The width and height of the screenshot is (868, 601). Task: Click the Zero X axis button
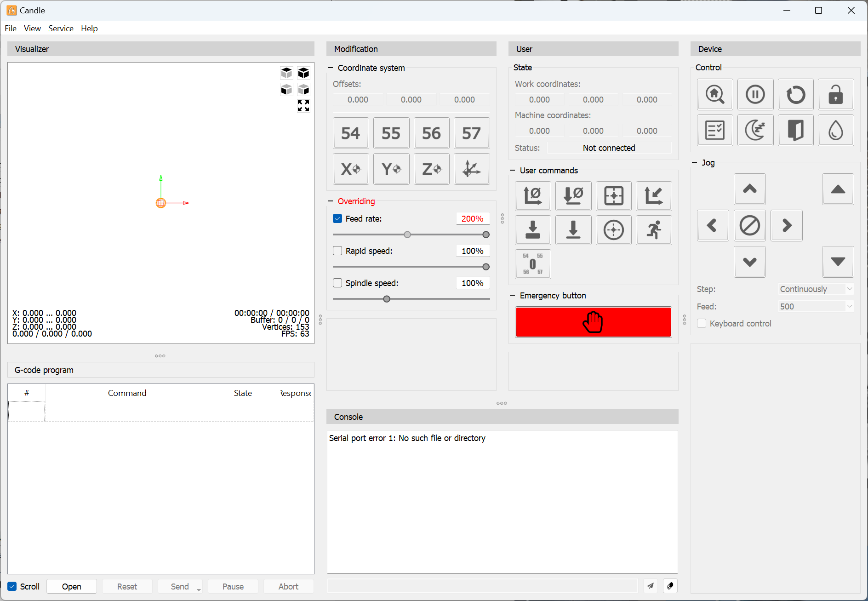point(351,169)
